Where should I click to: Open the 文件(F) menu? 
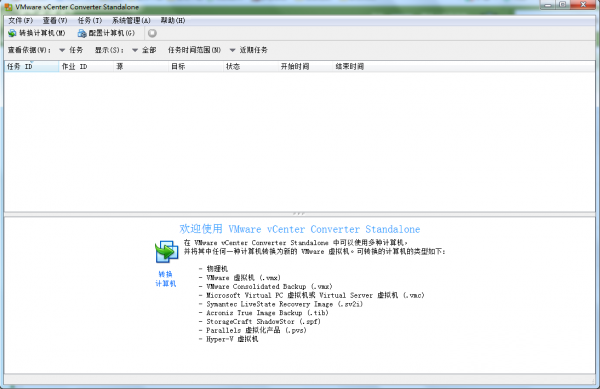click(x=21, y=20)
